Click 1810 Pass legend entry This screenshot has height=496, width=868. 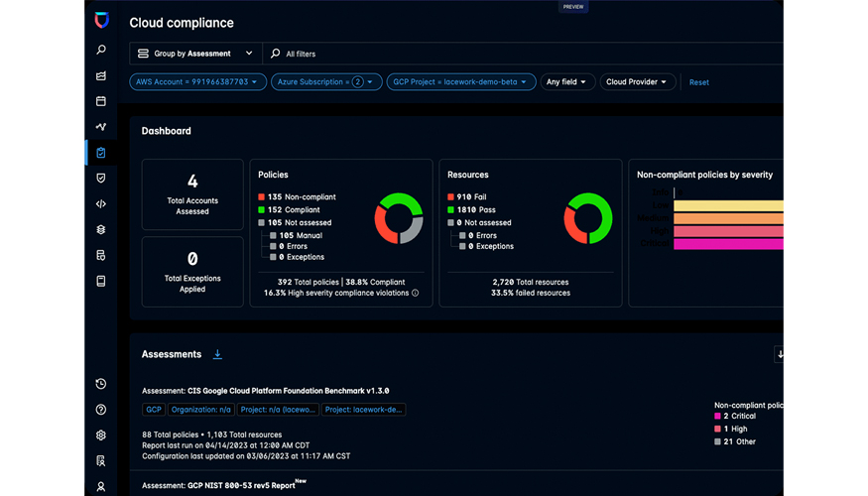[x=471, y=209]
